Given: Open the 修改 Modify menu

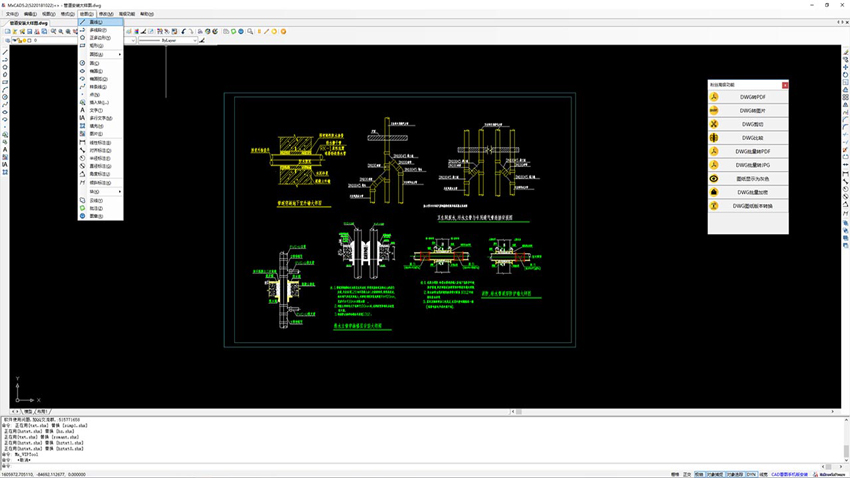Looking at the screenshot, I should click(106, 14).
